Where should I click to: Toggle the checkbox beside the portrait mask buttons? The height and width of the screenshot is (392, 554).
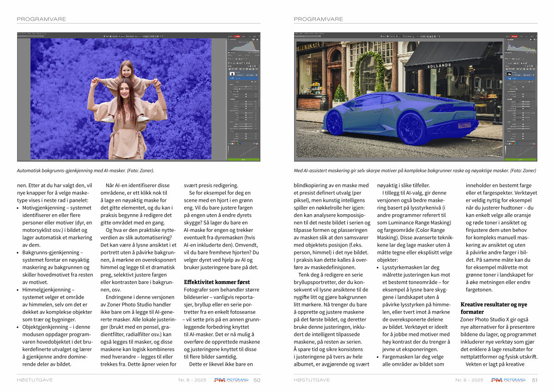pos(257,74)
